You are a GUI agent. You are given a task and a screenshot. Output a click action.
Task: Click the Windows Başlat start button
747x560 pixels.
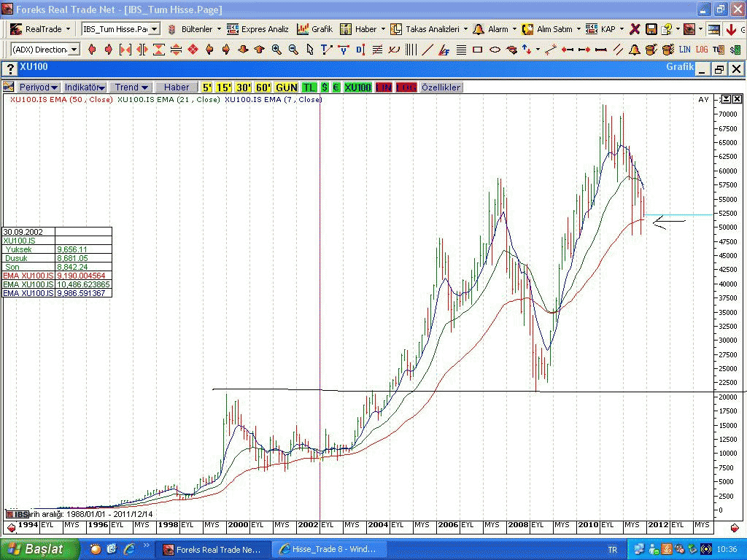tap(39, 549)
